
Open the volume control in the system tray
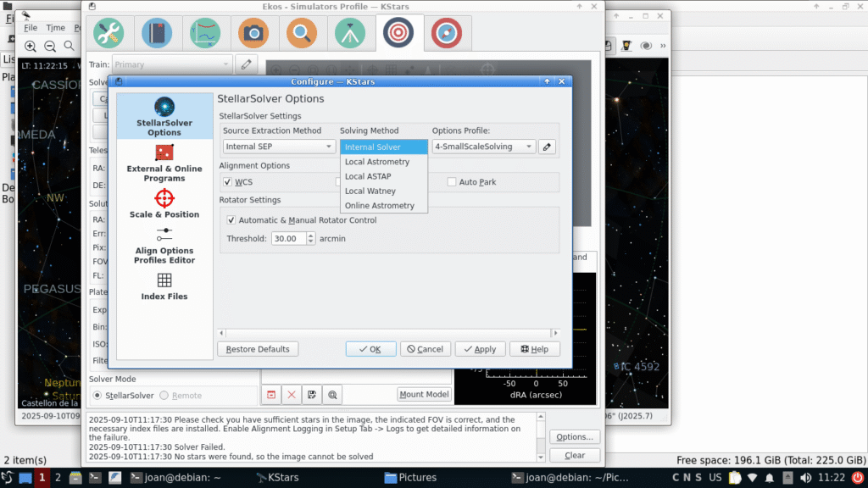point(805,478)
